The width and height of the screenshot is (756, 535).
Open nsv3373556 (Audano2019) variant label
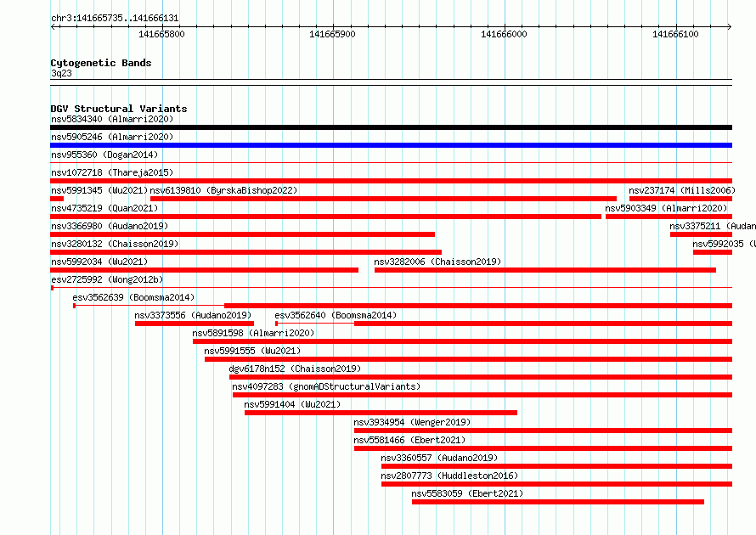coord(193,315)
